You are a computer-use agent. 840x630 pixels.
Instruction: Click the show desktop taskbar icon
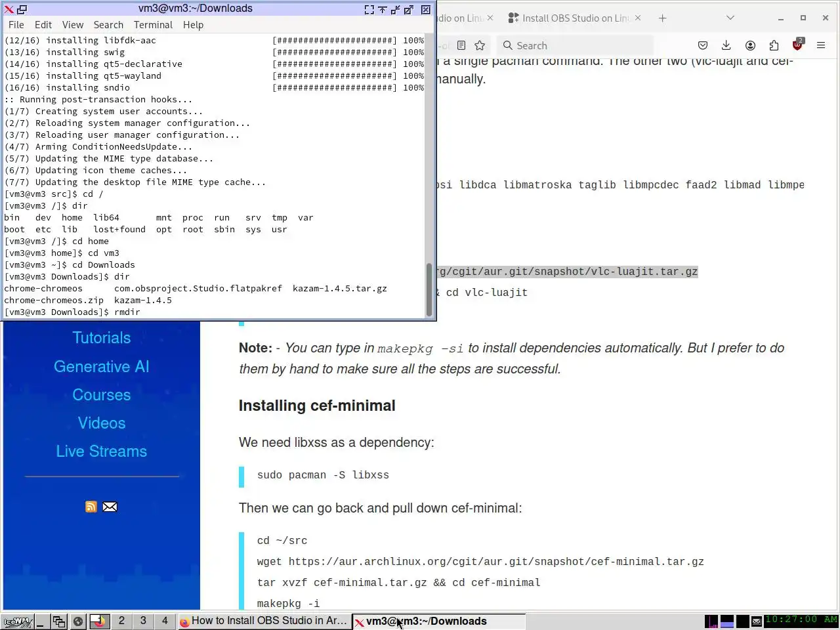[x=41, y=621]
